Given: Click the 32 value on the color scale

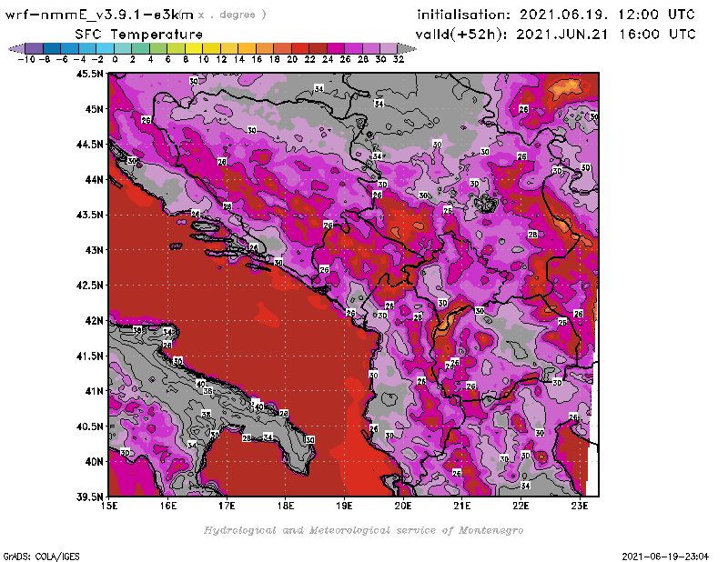Looking at the screenshot, I should [399, 59].
